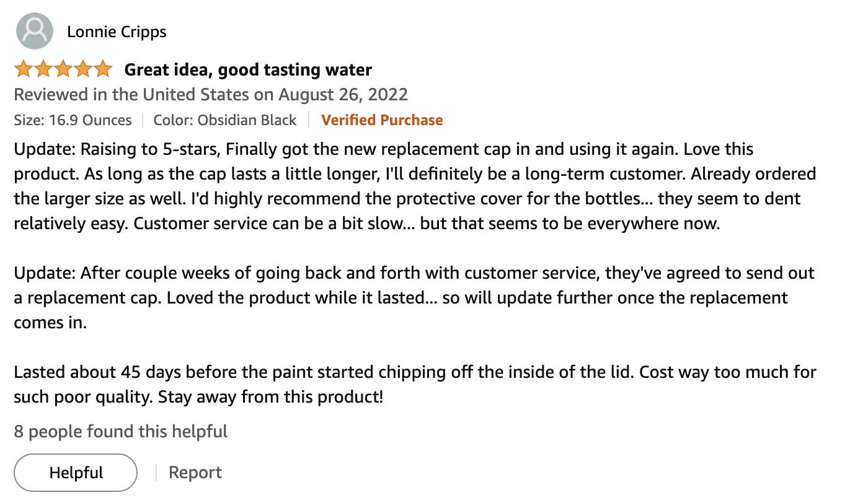Open reviewer name Lonnie Cripps
The height and width of the screenshot is (503, 868).
click(x=117, y=32)
